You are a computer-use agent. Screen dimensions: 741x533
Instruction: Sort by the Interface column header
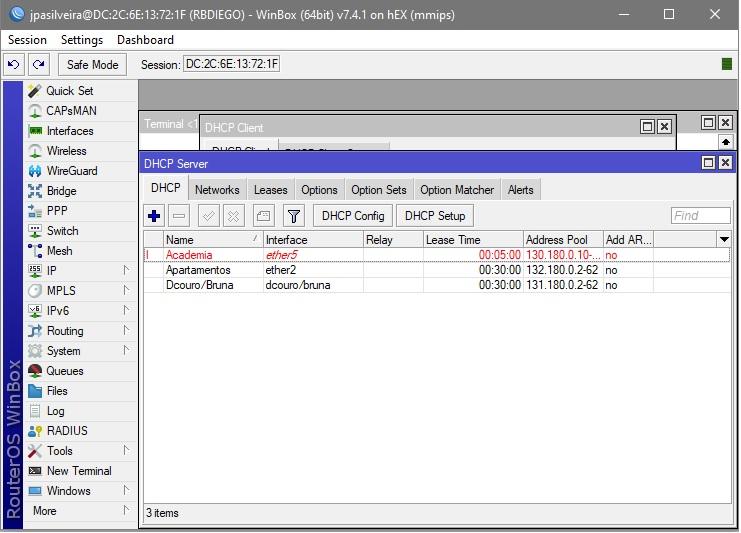(313, 240)
